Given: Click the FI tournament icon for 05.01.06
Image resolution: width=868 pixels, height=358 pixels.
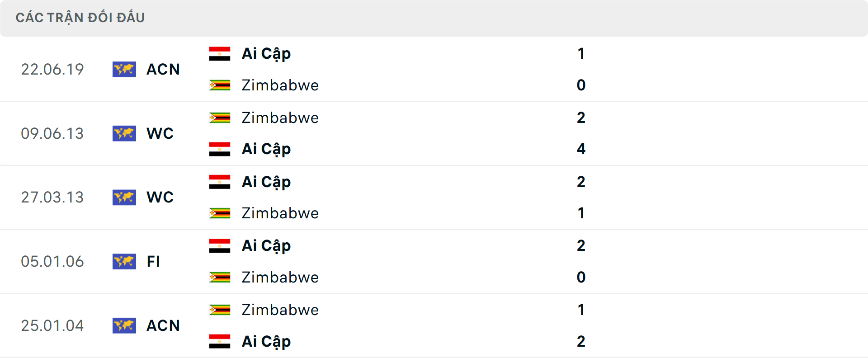Looking at the screenshot, I should pyautogui.click(x=124, y=261).
